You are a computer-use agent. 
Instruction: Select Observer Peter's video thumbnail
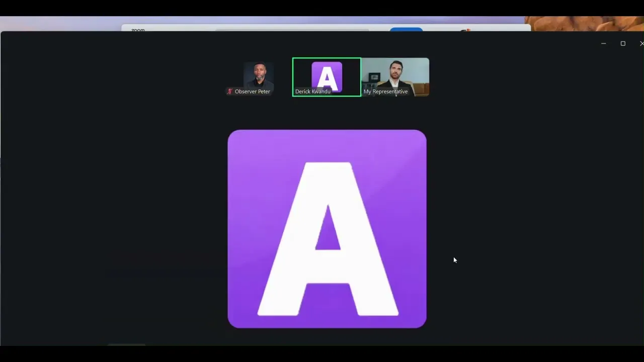click(x=259, y=77)
